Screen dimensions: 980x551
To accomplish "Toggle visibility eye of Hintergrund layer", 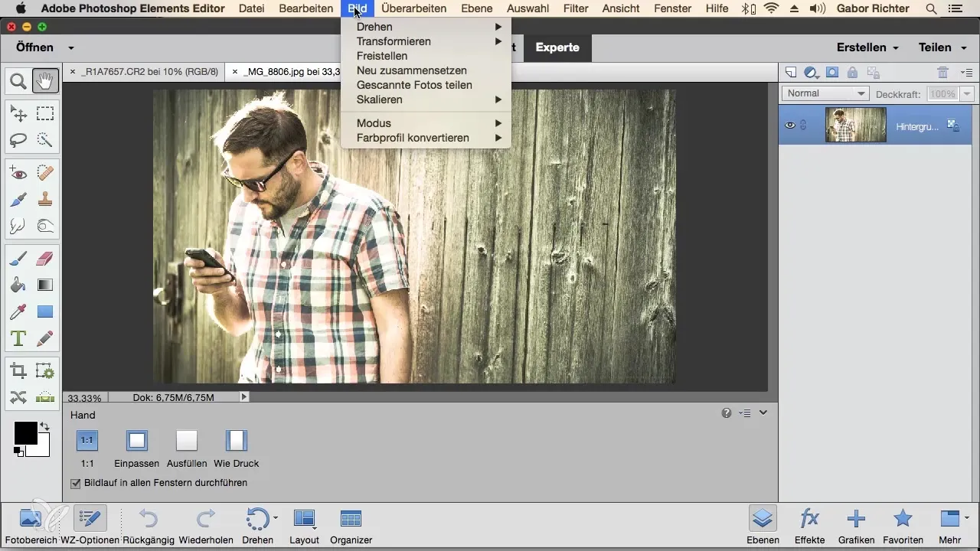I will click(x=790, y=126).
